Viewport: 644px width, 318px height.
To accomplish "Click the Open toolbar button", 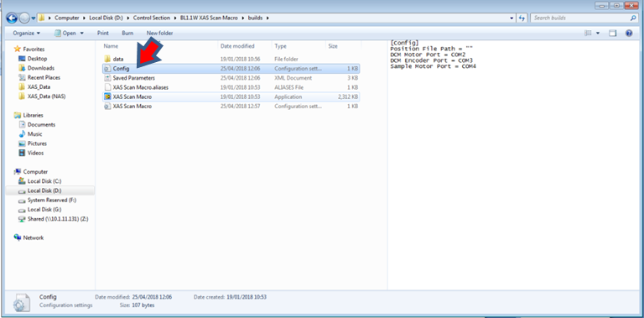I will [x=65, y=33].
